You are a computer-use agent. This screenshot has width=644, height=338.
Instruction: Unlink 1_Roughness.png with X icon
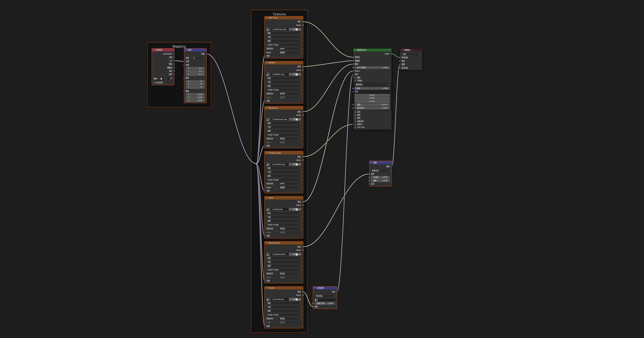click(x=300, y=119)
